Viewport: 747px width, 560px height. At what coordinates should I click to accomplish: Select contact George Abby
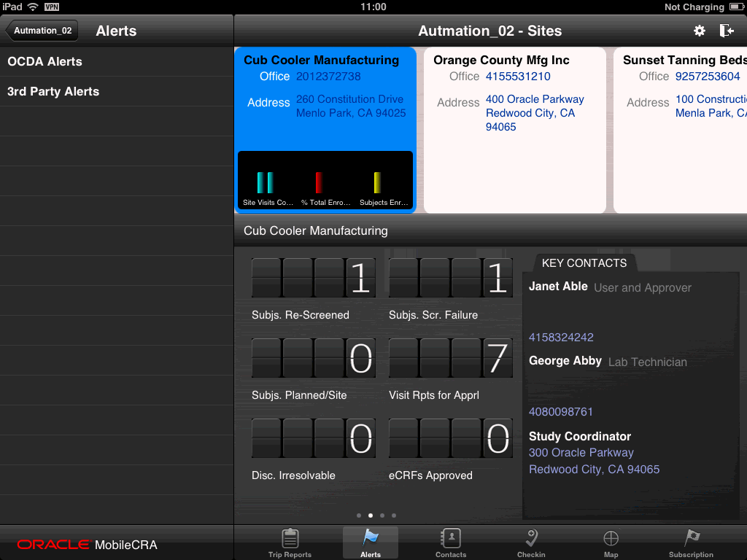point(565,360)
